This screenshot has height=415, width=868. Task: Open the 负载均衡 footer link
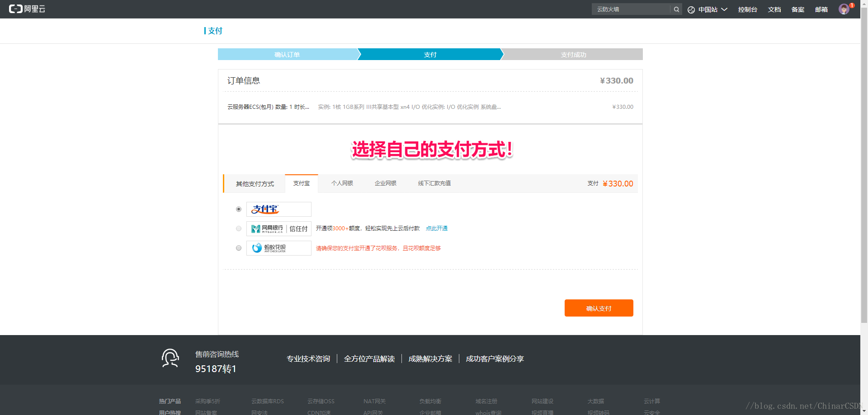coord(430,401)
